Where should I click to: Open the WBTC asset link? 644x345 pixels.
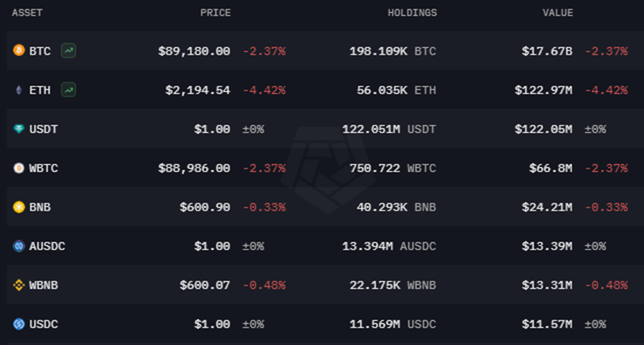(44, 169)
